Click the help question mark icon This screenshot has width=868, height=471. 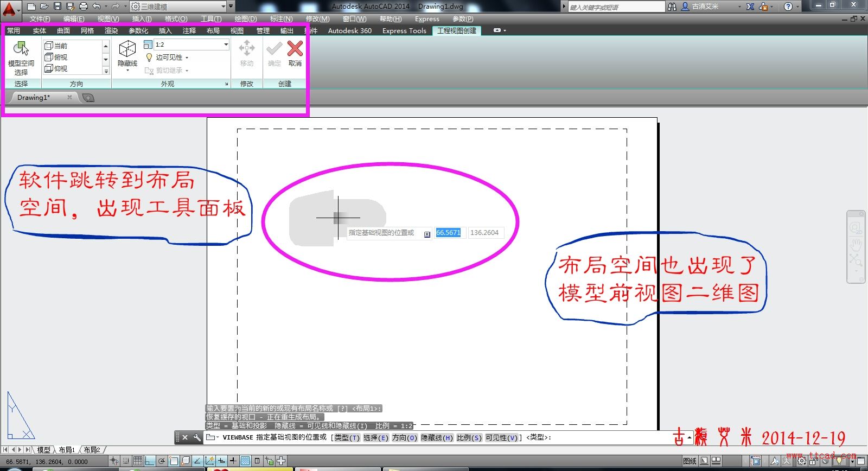coord(788,7)
